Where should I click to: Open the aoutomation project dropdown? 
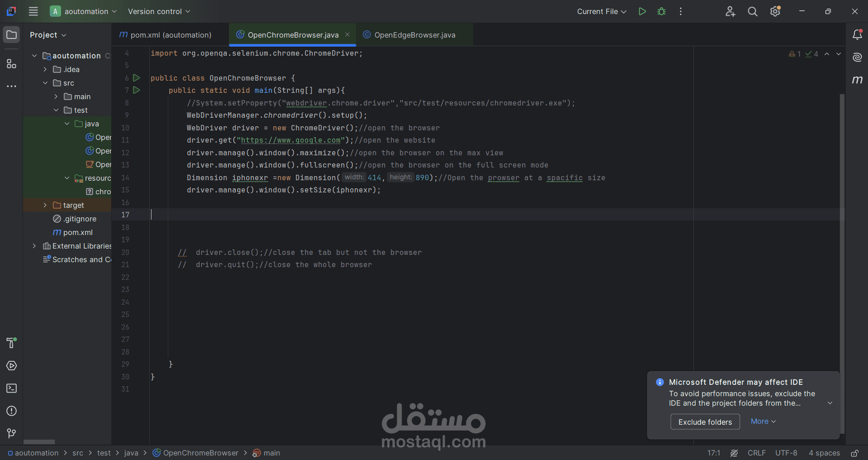click(84, 11)
